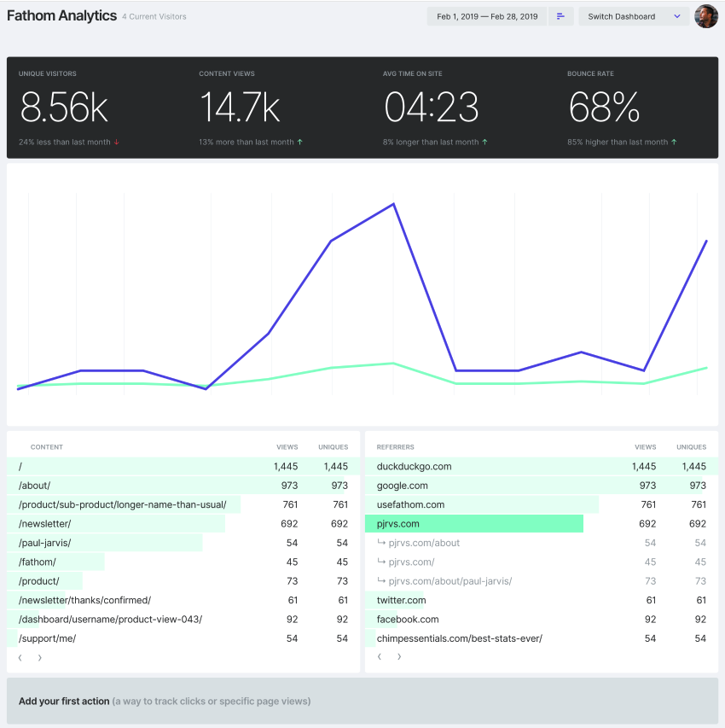Click the Add your first action banner
This screenshot has width=725, height=728.
tap(362, 701)
